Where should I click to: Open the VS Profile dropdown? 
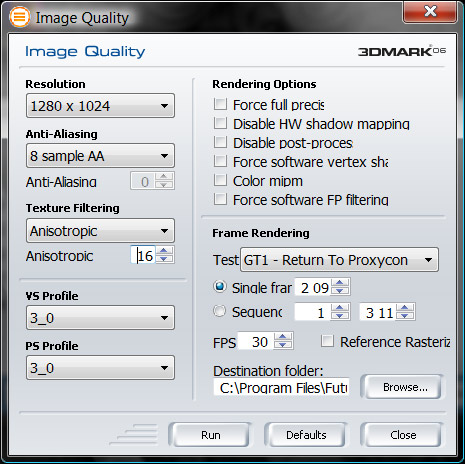(x=100, y=318)
